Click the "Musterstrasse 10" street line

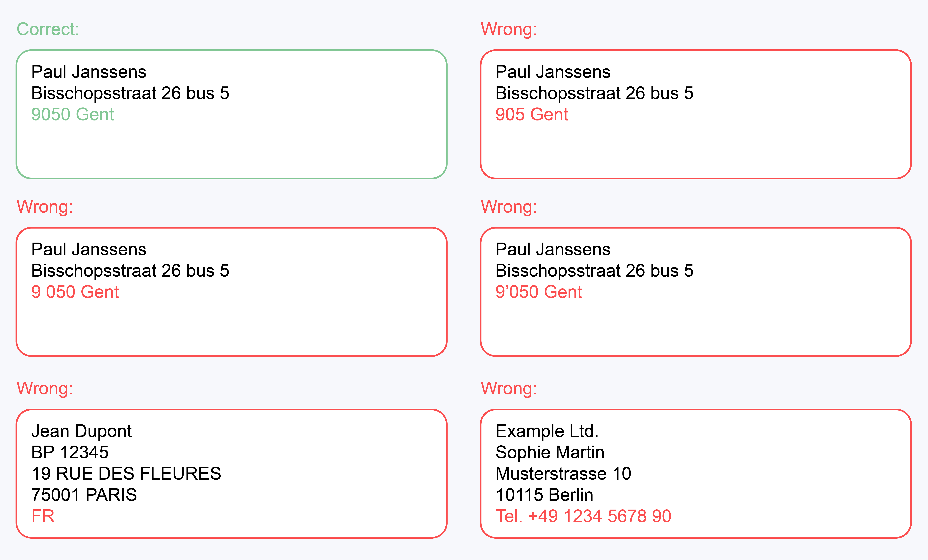(x=563, y=473)
